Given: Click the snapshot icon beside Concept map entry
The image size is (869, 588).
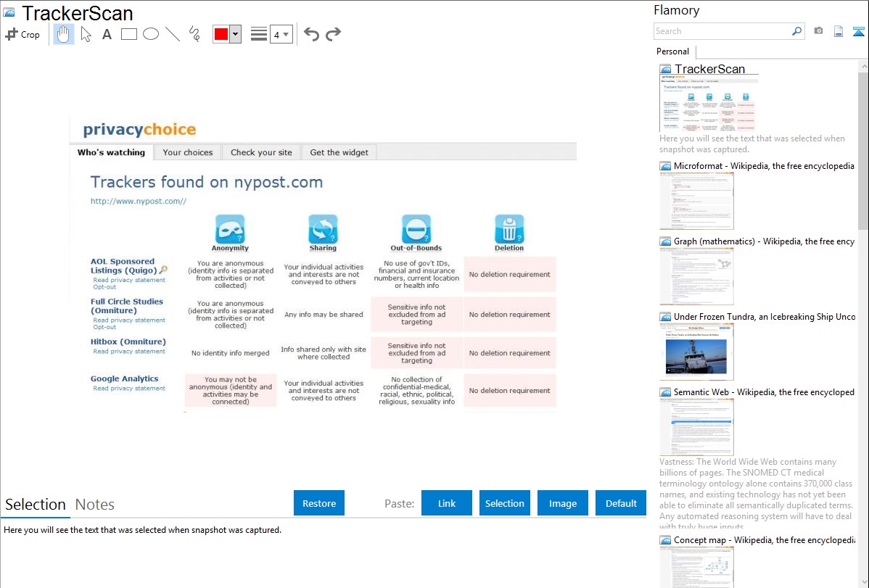Looking at the screenshot, I should (665, 540).
